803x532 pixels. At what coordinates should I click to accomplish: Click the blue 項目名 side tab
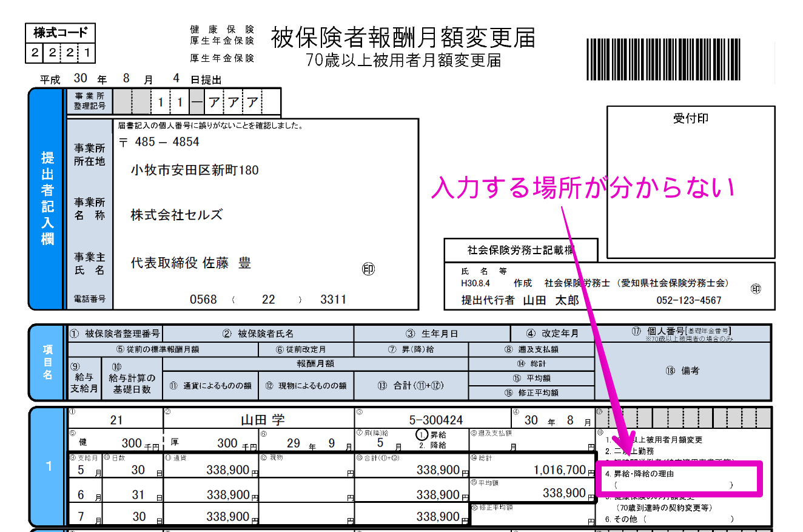pos(47,362)
